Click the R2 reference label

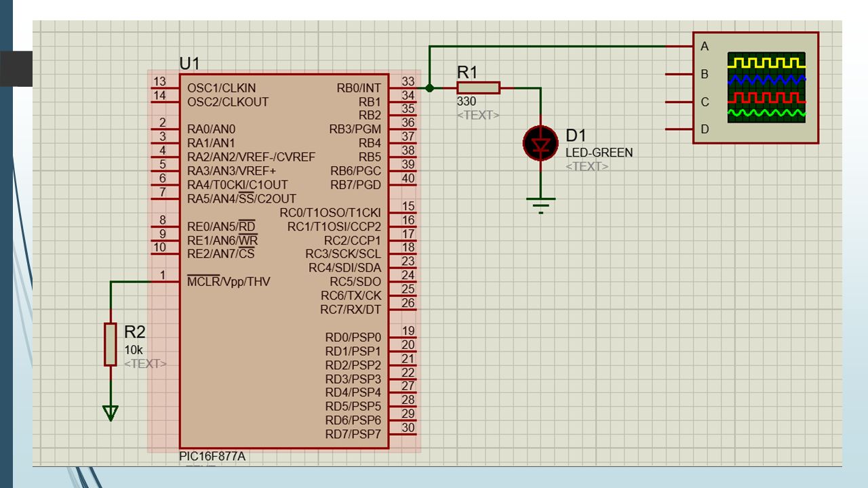pyautogui.click(x=134, y=331)
